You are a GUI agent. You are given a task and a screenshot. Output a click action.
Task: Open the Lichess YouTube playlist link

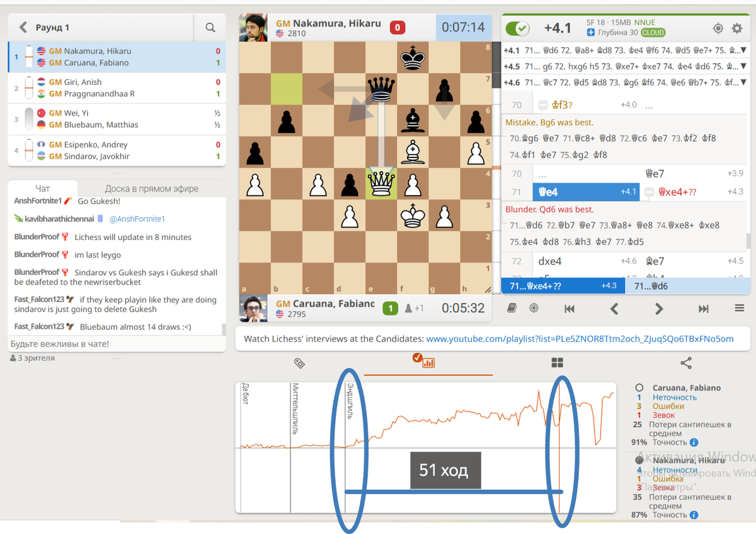click(580, 339)
